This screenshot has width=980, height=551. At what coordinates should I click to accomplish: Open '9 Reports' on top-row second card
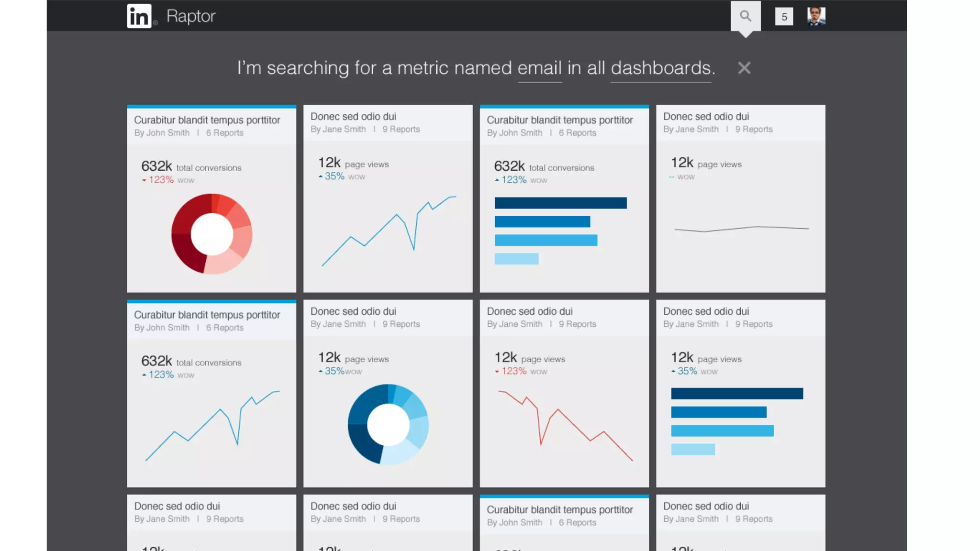click(401, 130)
